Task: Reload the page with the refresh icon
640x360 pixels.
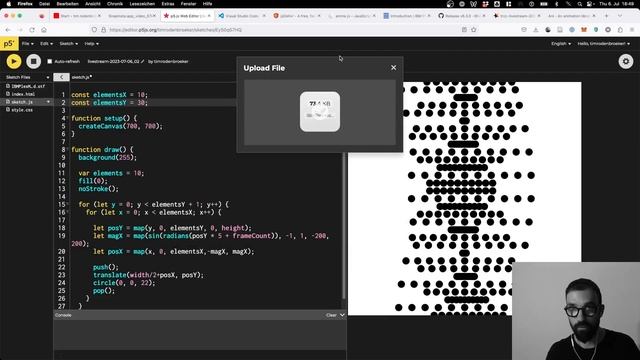Action: coord(32,30)
